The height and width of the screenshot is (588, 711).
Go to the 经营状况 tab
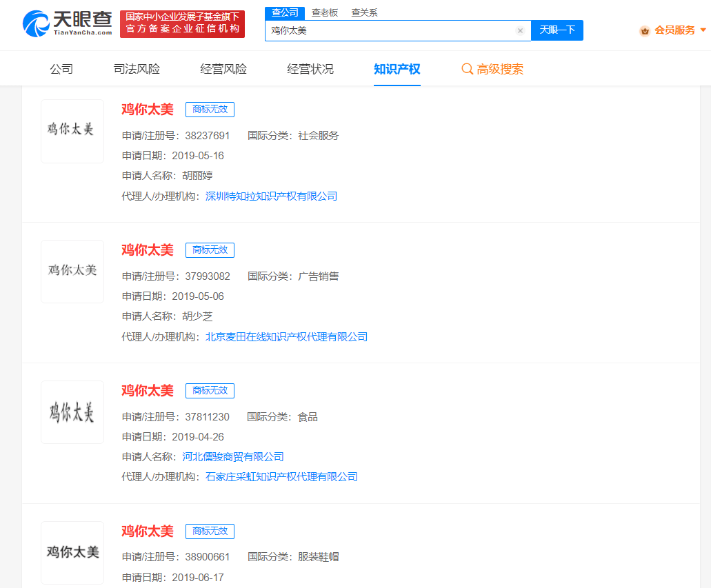tap(310, 69)
